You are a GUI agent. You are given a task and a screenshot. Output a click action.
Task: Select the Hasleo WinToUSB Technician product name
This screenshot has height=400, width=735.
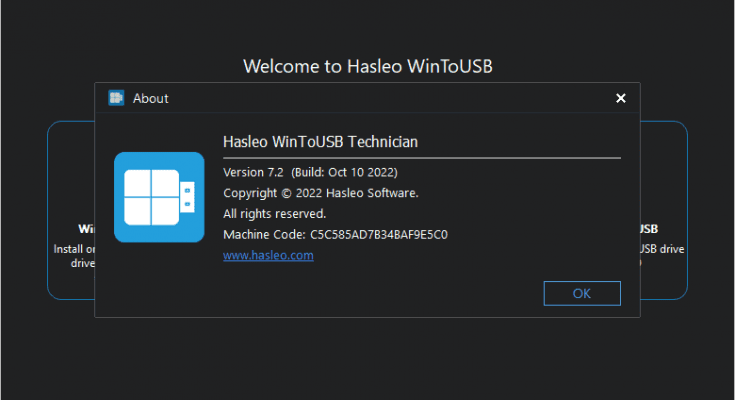point(320,142)
